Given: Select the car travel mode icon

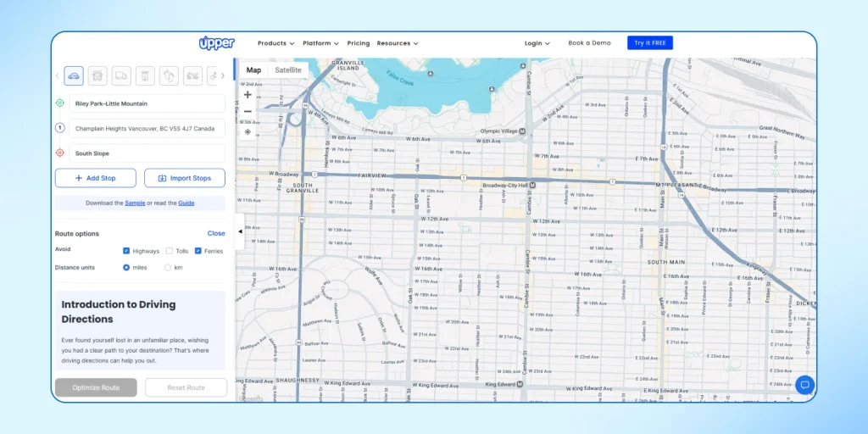Looking at the screenshot, I should pyautogui.click(x=74, y=75).
